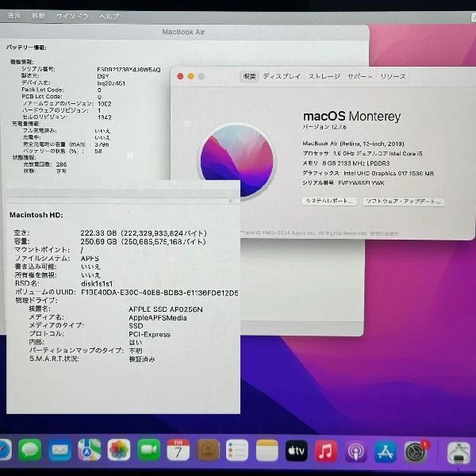This screenshot has width=476, height=476.
Task: Click the "S.M.A.R.T.状況:" label
Action: pyautogui.click(x=54, y=359)
